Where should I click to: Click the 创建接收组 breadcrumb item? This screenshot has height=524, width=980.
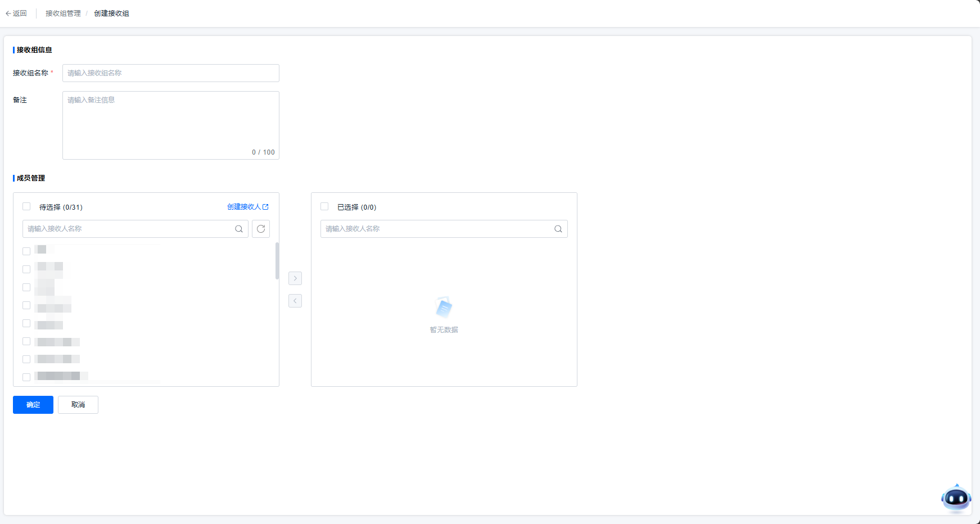point(111,13)
